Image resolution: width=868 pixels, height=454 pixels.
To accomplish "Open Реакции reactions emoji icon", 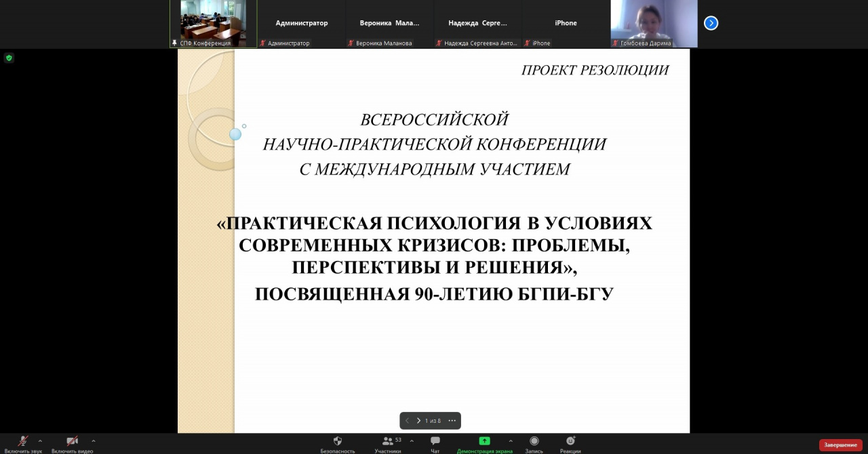I will (x=570, y=441).
